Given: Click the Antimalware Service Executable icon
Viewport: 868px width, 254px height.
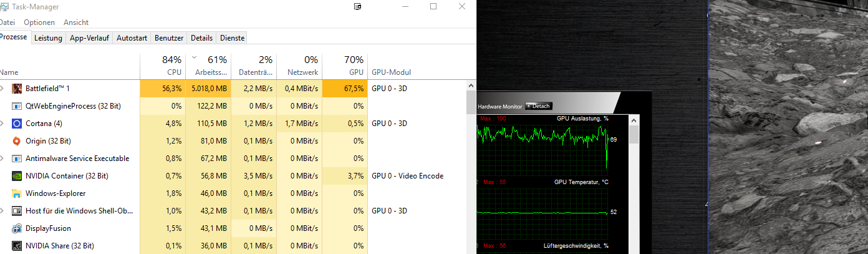Looking at the screenshot, I should 17,159.
